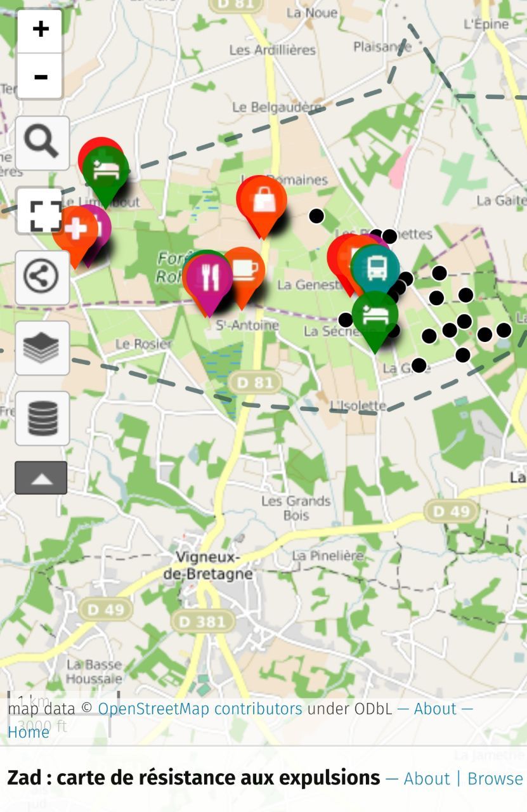Toggle fullscreen map view

[42, 213]
